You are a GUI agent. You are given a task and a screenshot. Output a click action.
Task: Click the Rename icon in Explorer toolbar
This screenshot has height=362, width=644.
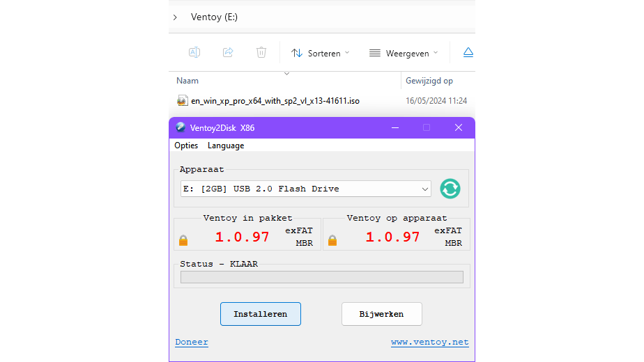[x=194, y=52]
